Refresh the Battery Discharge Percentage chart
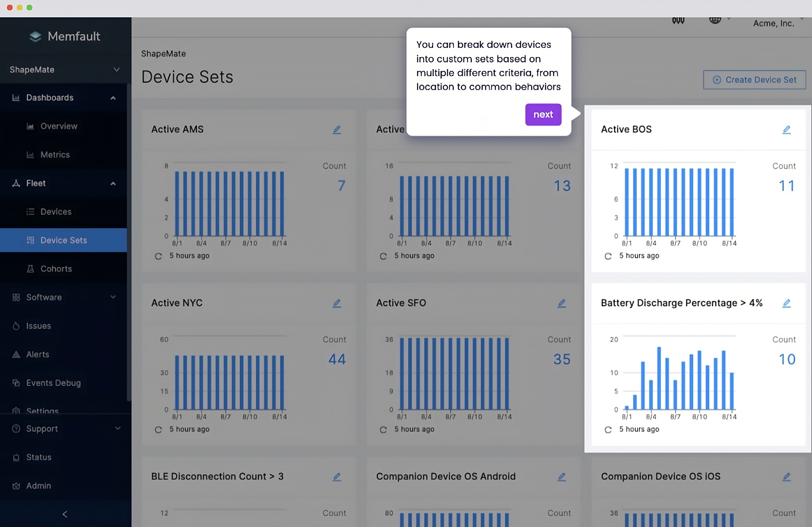 [x=608, y=430]
